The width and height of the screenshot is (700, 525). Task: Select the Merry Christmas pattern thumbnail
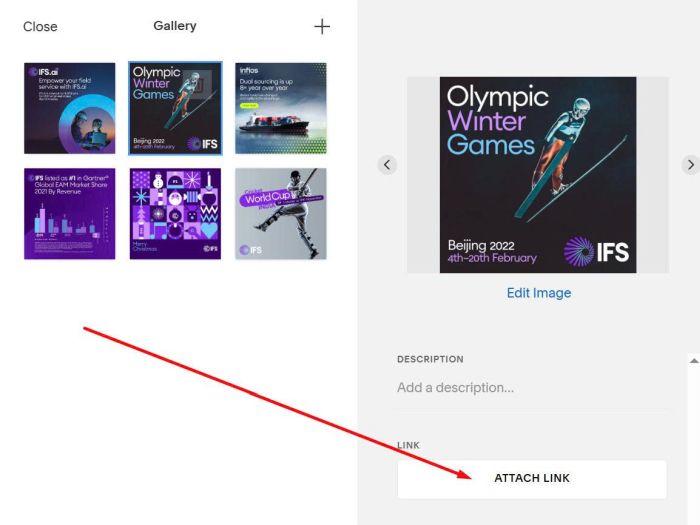(175, 214)
